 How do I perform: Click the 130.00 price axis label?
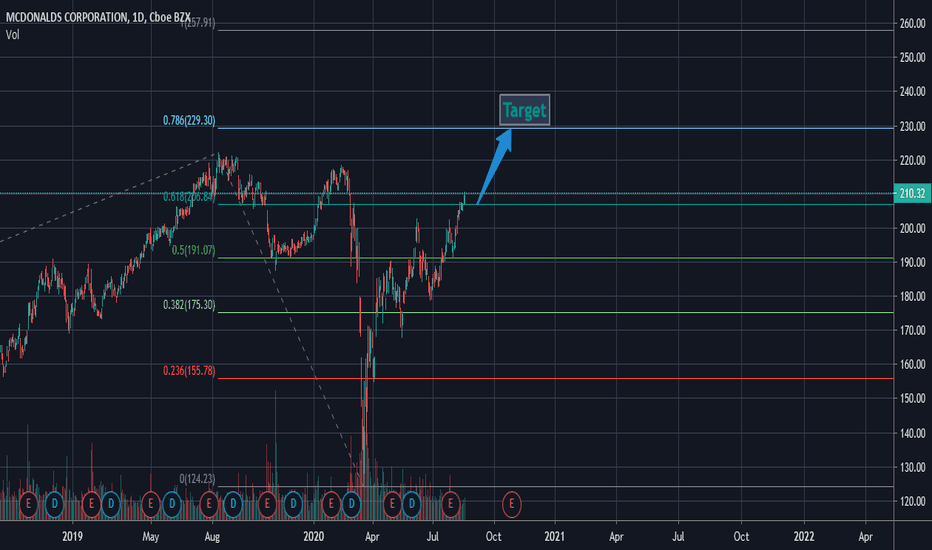pyautogui.click(x=912, y=467)
